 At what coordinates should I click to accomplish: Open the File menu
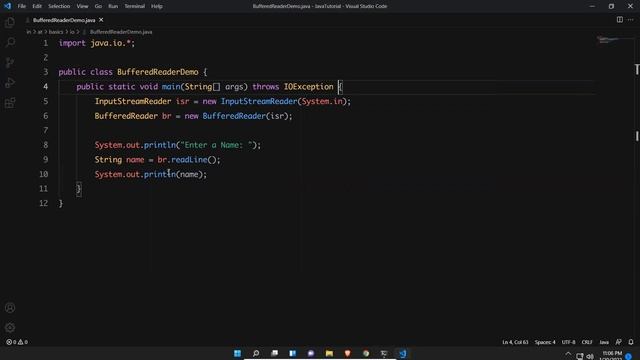[x=22, y=6]
